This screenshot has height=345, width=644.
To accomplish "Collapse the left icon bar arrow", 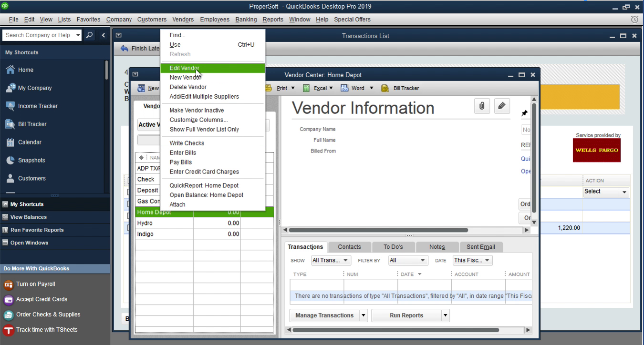I will click(x=104, y=35).
